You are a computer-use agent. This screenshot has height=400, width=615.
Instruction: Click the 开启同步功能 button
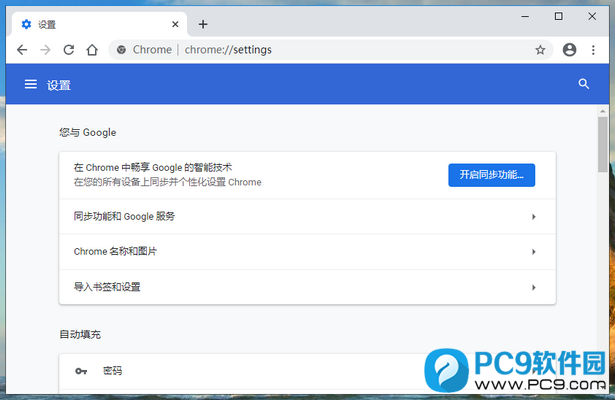point(491,175)
